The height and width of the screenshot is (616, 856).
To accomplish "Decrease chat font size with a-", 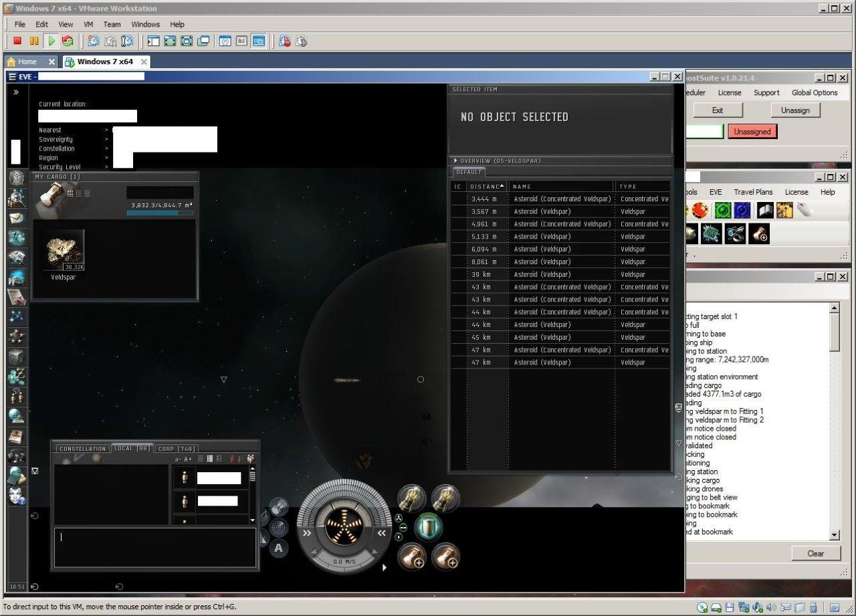I will pyautogui.click(x=178, y=459).
